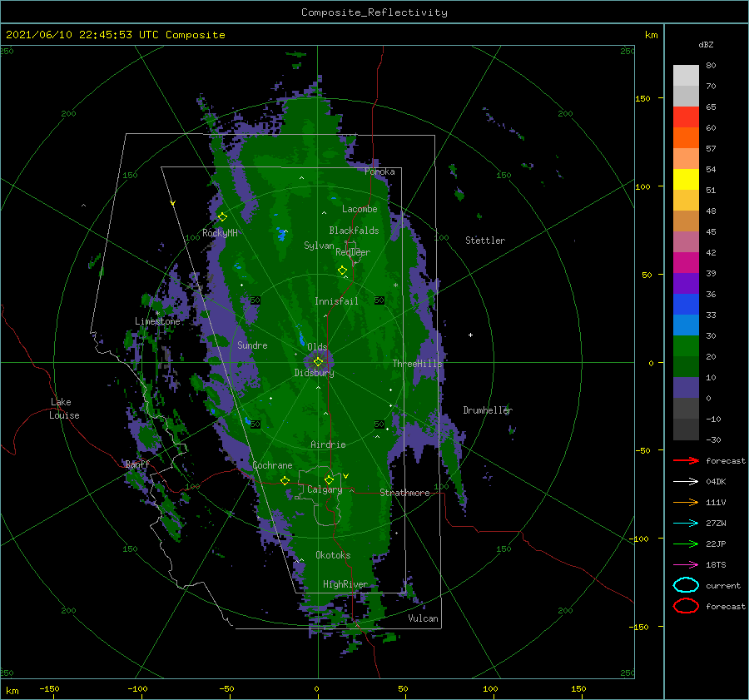
Task: Pick the orange 60 dBZ swatch
Action: click(x=686, y=138)
